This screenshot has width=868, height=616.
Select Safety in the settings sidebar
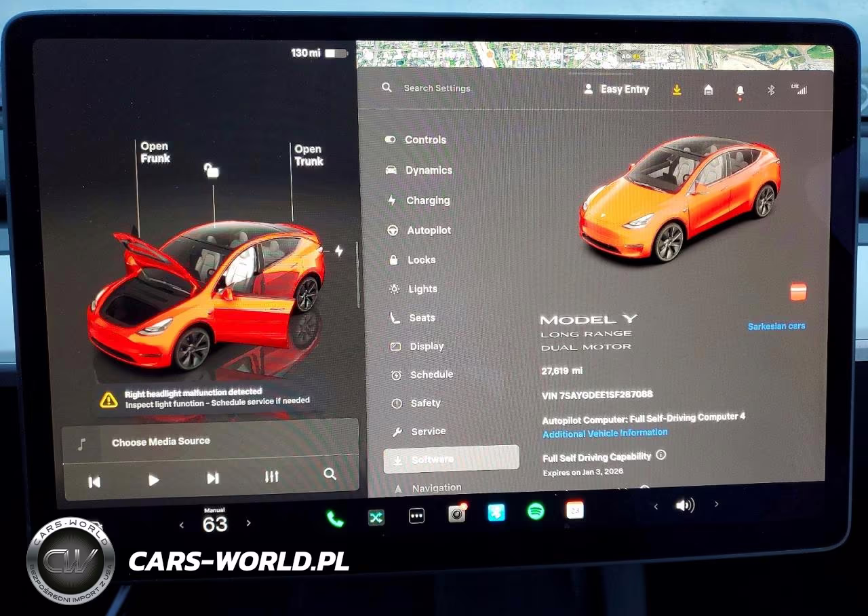[416, 403]
